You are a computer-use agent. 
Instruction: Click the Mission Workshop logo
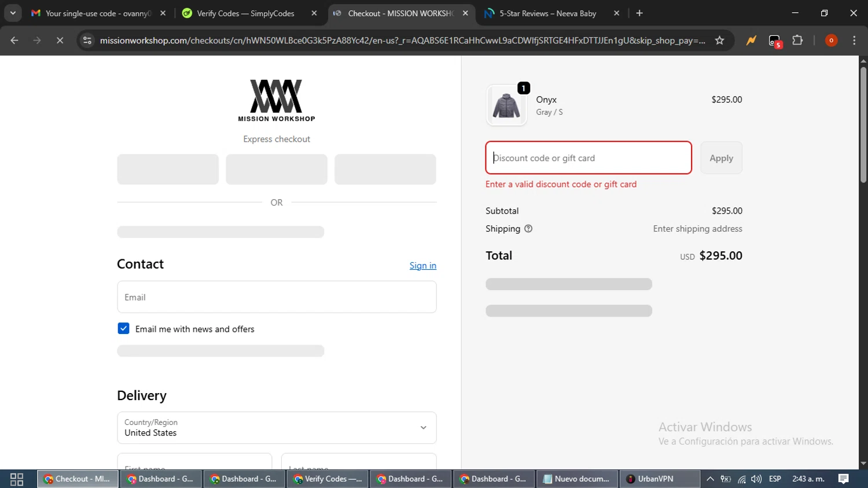pos(277,101)
